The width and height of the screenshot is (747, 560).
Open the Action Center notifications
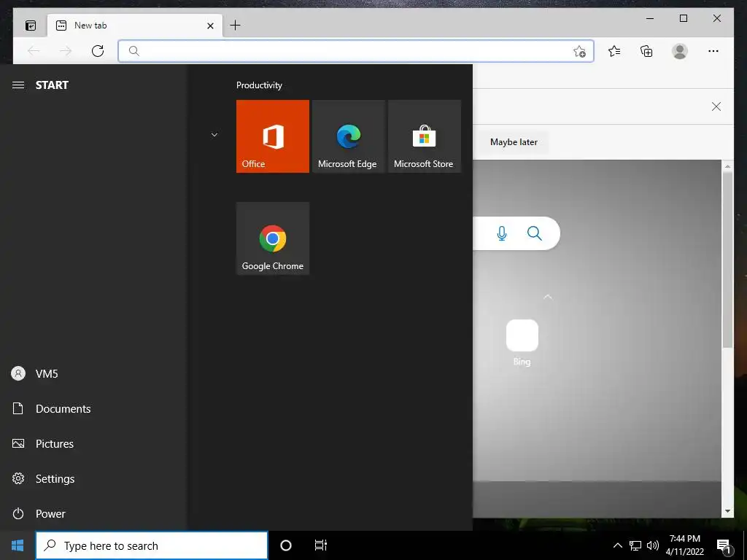point(724,545)
